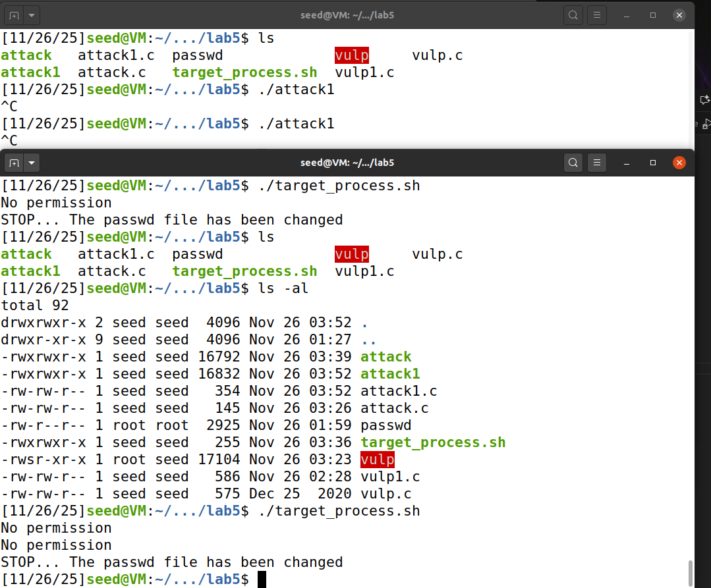Click the terminal cursor at final prompt
The width and height of the screenshot is (711, 588).
[x=262, y=579]
